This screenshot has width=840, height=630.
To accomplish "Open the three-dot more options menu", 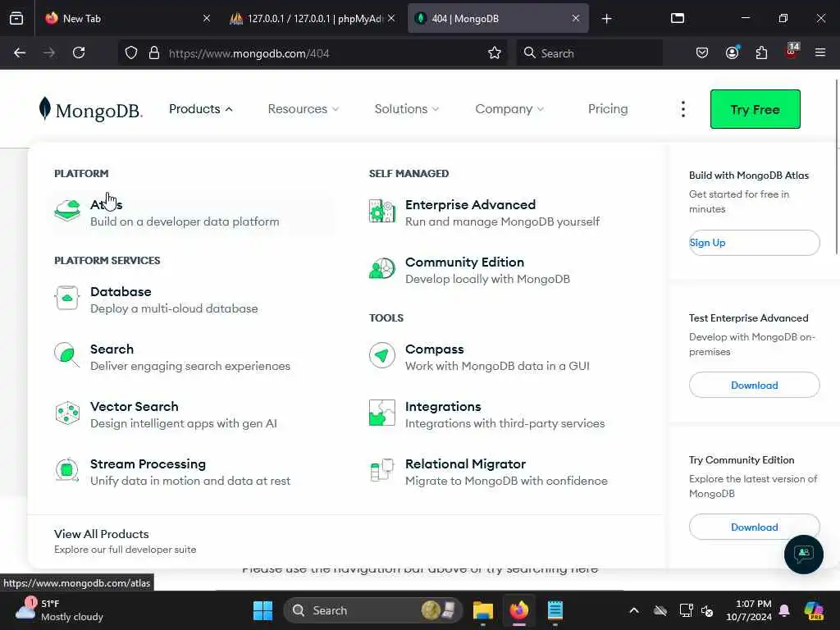I will click(x=683, y=109).
